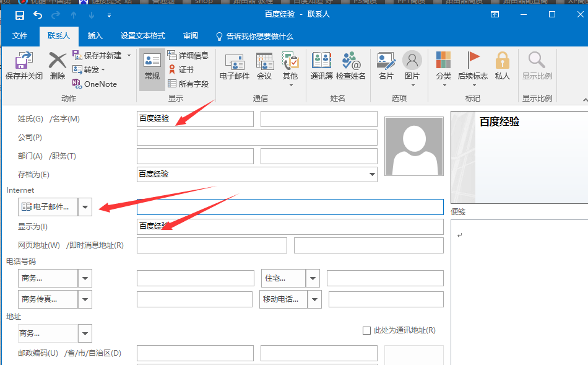Click the mobile phone number input field

click(x=386, y=299)
